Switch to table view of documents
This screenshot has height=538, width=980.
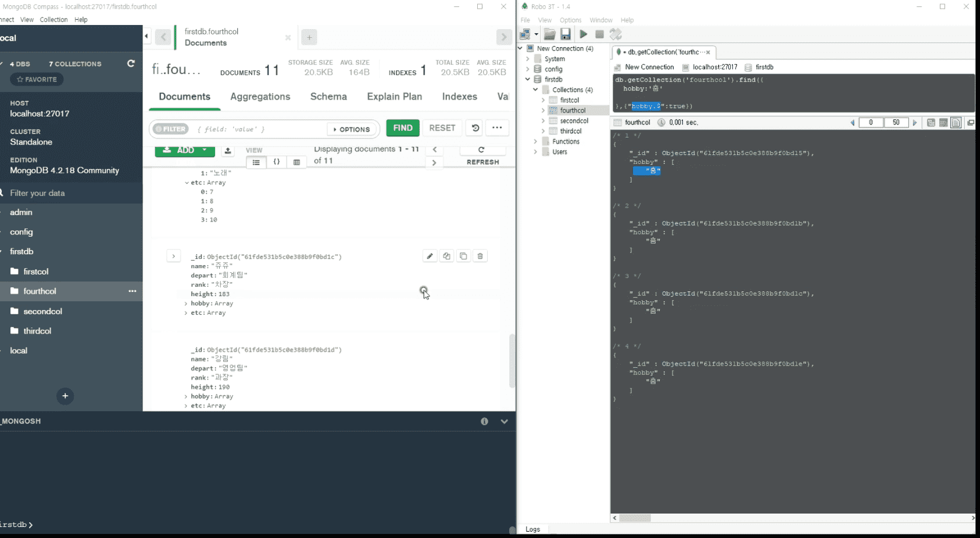click(296, 162)
